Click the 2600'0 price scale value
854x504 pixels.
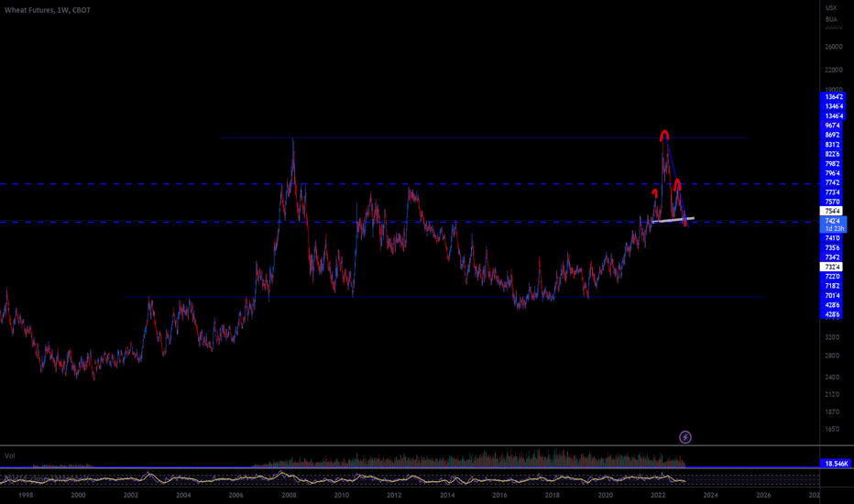(834, 47)
